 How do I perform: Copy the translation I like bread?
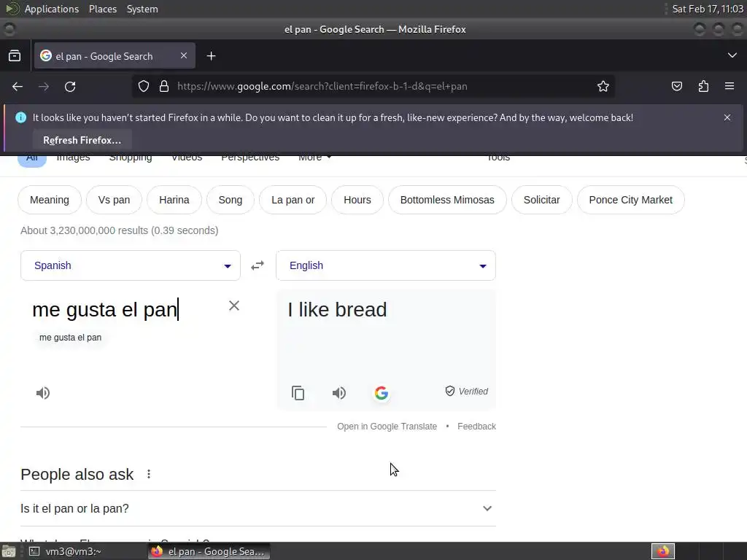[x=298, y=393]
